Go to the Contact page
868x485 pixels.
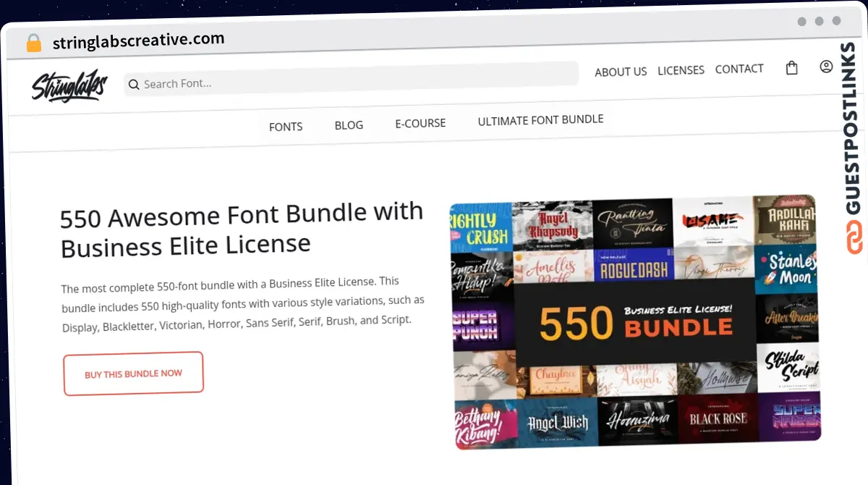(739, 69)
